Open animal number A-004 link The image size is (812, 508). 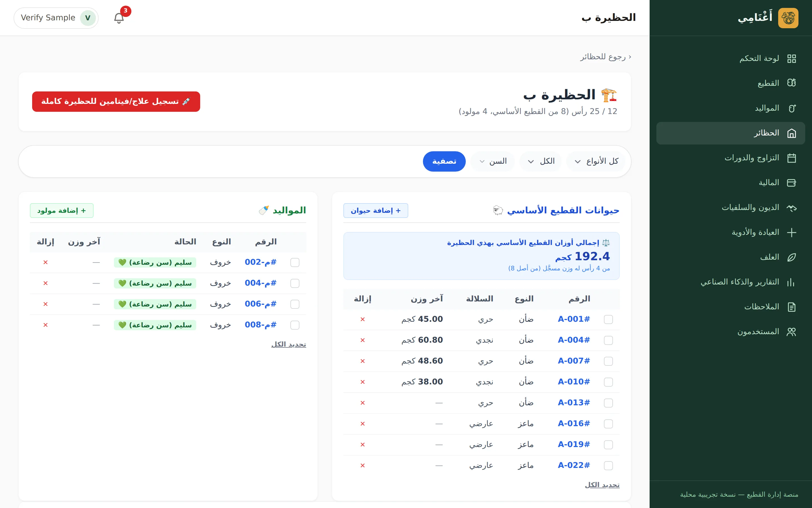[x=574, y=340]
